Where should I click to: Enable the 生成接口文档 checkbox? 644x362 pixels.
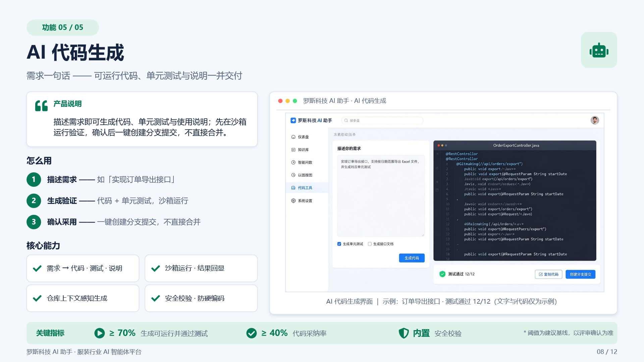click(x=370, y=244)
